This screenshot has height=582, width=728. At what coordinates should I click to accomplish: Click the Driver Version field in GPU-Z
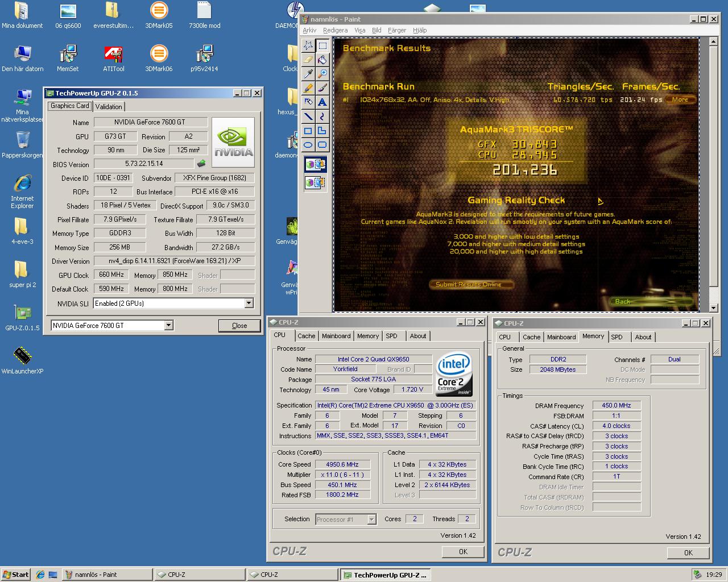[x=174, y=261]
